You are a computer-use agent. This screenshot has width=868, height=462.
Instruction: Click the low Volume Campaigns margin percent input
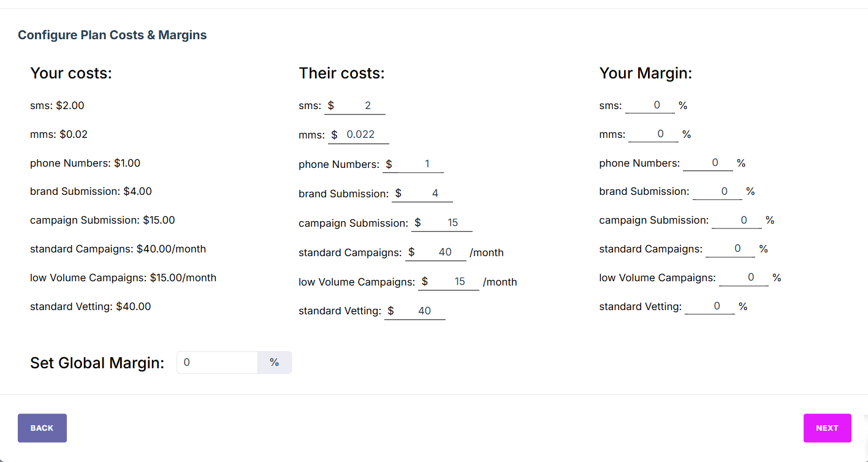tap(744, 278)
